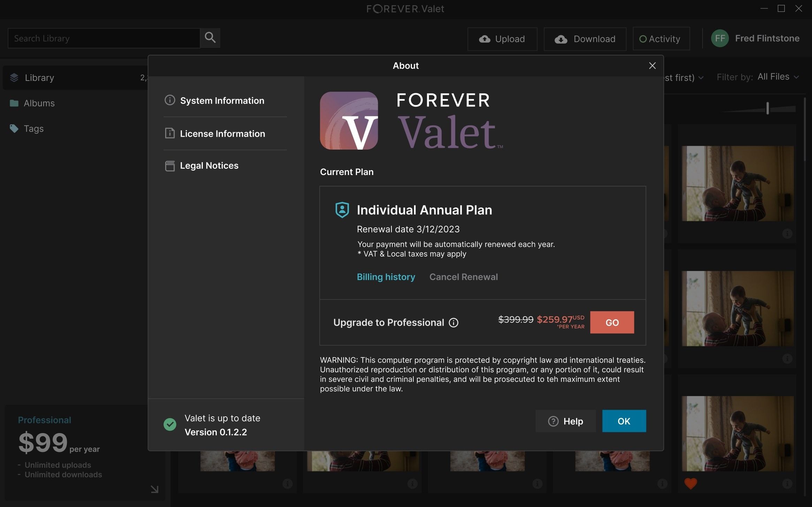Show info for top right photo
The height and width of the screenshot is (507, 812).
787,233
